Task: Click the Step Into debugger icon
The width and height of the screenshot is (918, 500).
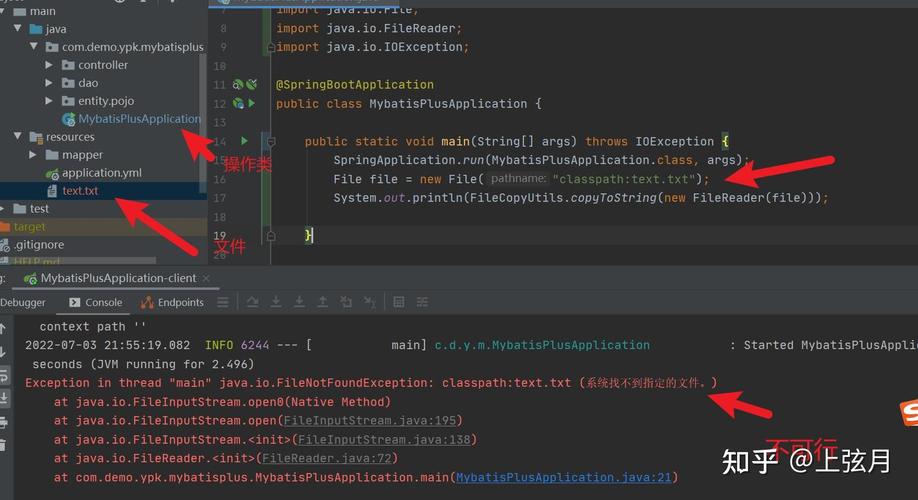Action: 275,302
